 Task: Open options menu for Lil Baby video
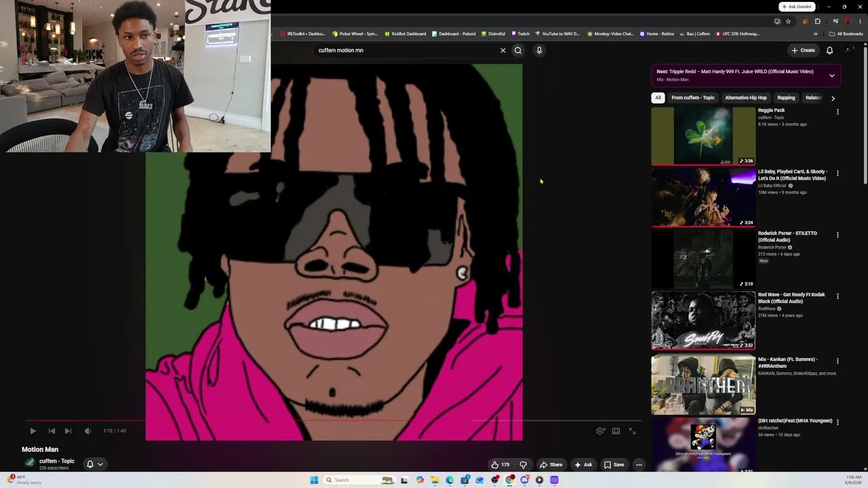tap(837, 174)
